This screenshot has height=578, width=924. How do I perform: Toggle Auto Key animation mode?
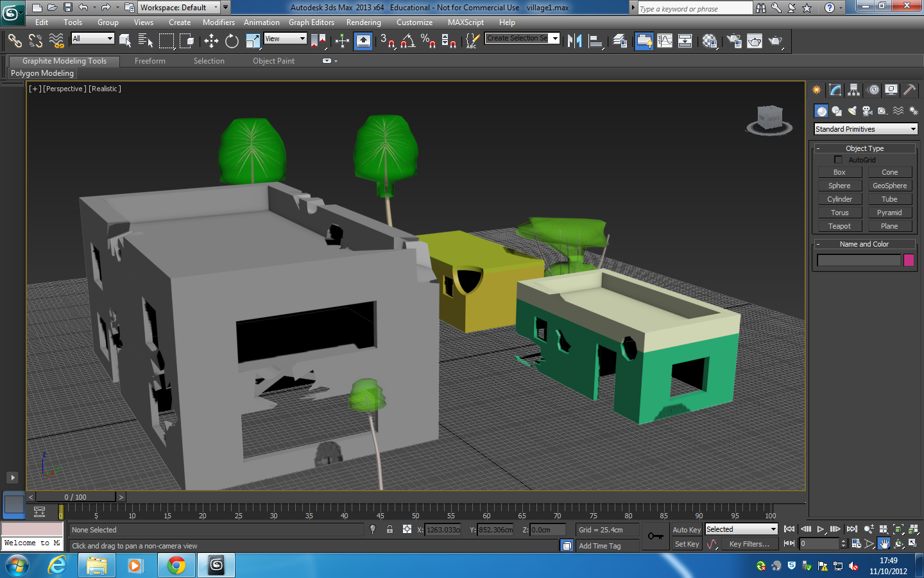point(686,530)
